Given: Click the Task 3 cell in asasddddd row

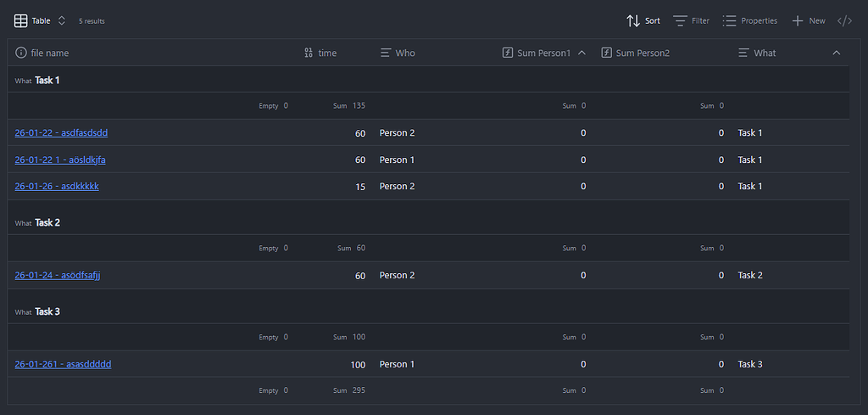Looking at the screenshot, I should (x=750, y=364).
